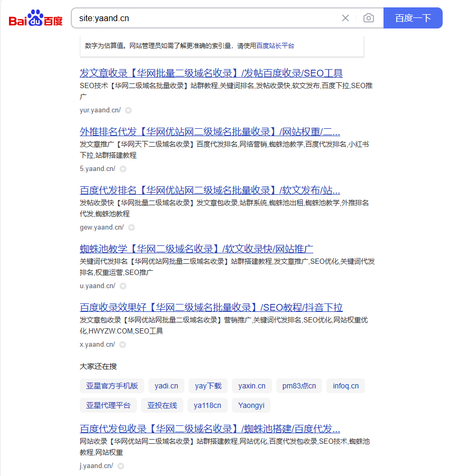Click the Baidu logo
Screen dimensions: 449x476
(35, 18)
